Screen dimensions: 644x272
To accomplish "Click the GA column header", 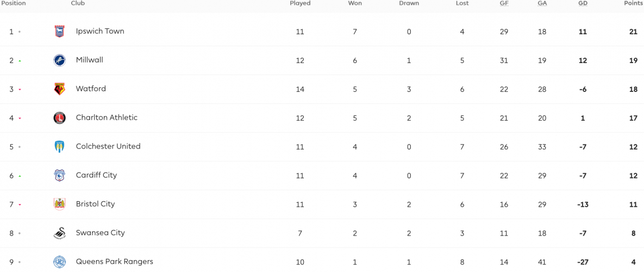I will (542, 3).
